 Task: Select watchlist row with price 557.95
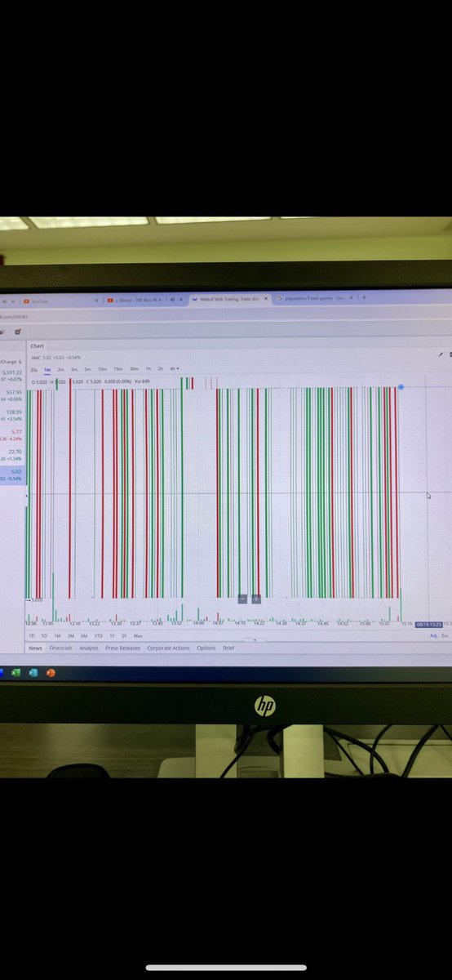[x=12, y=395]
